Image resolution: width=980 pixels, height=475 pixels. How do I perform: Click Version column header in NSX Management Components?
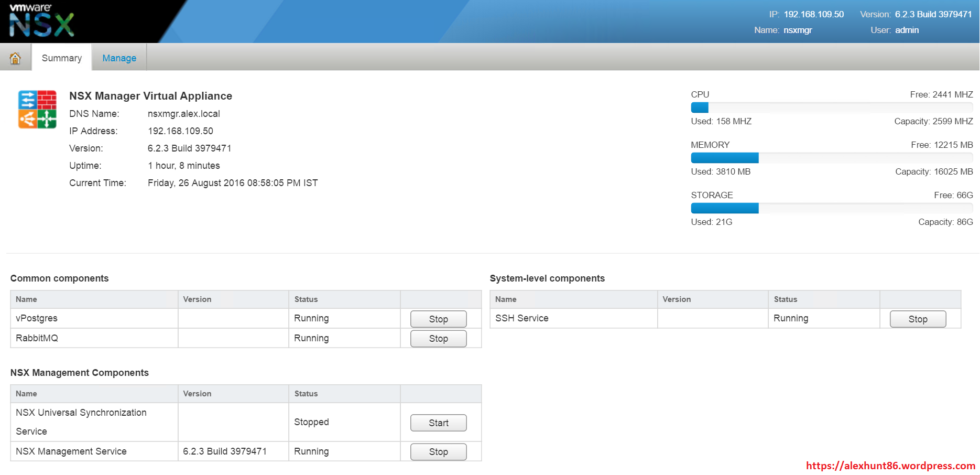click(x=197, y=394)
